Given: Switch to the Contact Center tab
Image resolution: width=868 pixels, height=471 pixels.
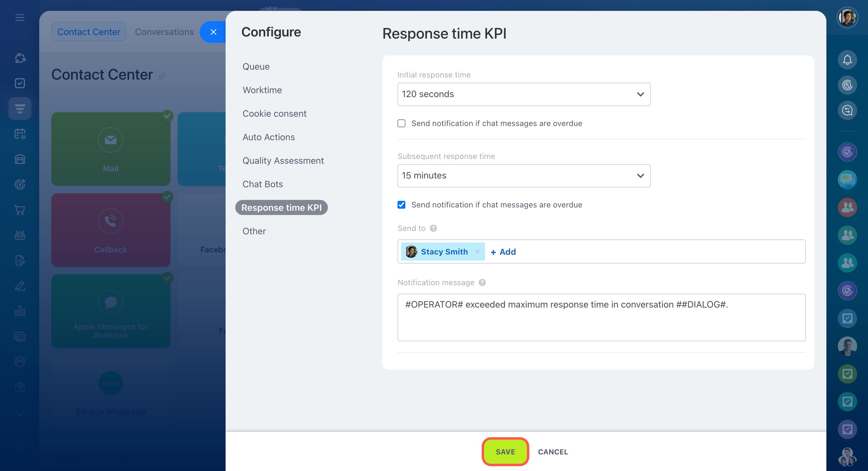Looking at the screenshot, I should 89,32.
